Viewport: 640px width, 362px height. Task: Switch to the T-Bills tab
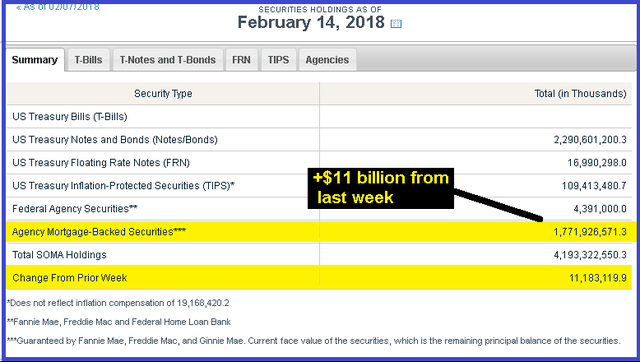(x=88, y=60)
